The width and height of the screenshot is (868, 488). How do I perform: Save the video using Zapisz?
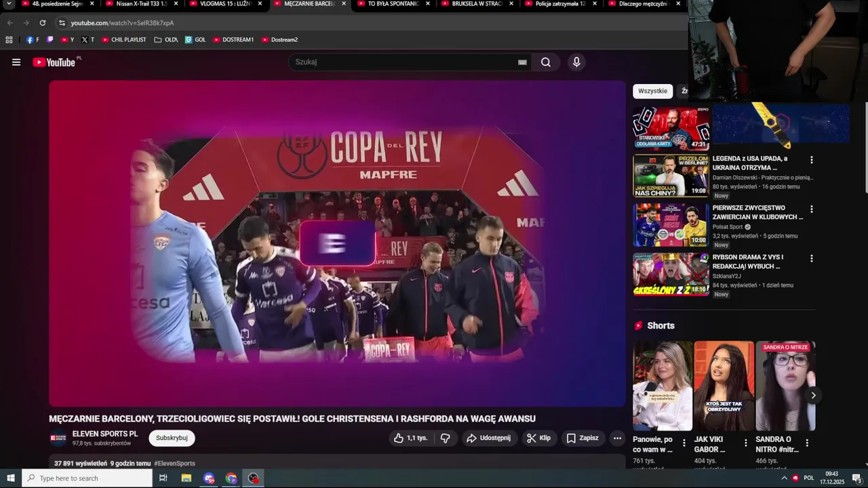click(583, 438)
